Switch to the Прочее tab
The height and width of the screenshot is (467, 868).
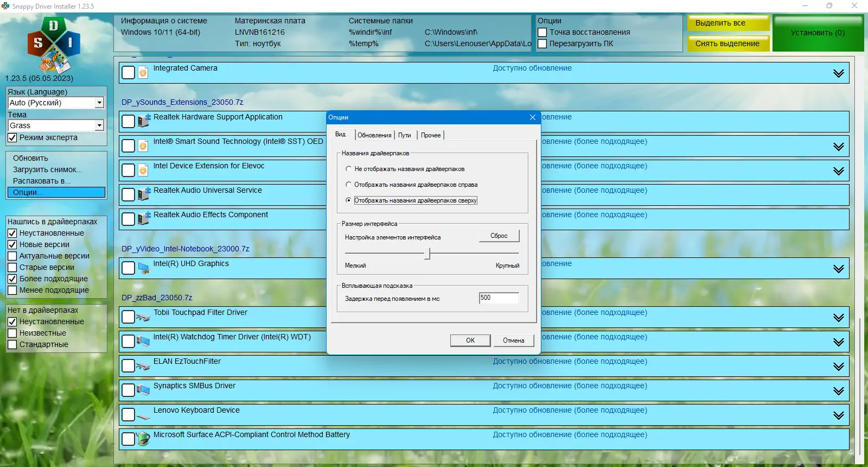point(431,135)
